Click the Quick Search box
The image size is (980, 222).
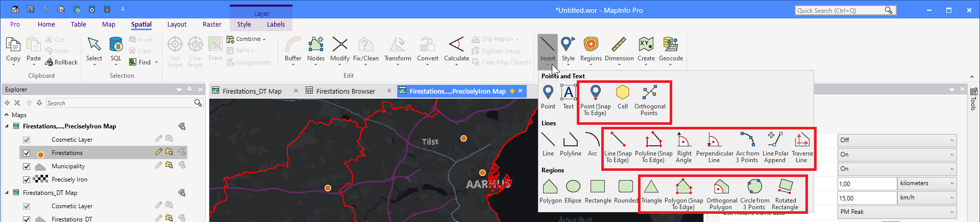coord(845,10)
